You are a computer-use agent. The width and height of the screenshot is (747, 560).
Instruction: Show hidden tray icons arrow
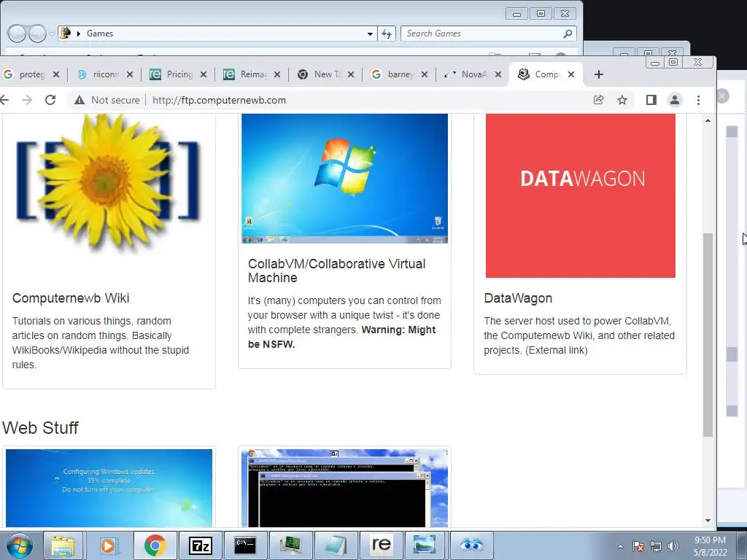coord(620,546)
